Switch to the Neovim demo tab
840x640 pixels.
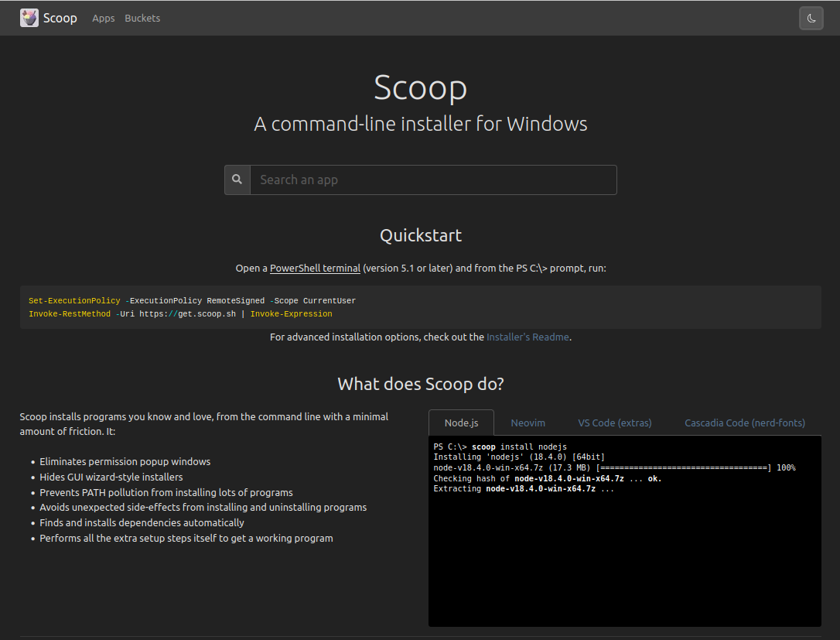528,423
